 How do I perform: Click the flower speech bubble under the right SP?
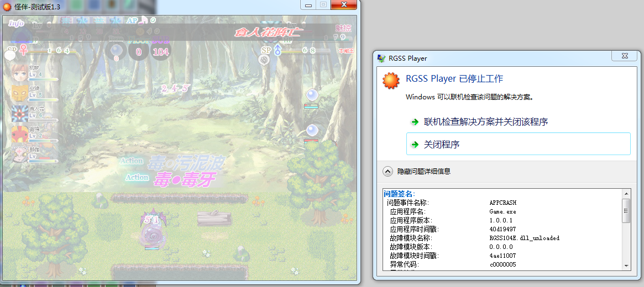tap(264, 60)
